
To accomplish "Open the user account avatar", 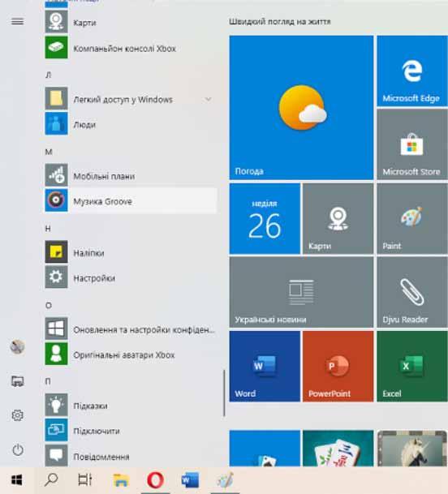I will tap(17, 347).
